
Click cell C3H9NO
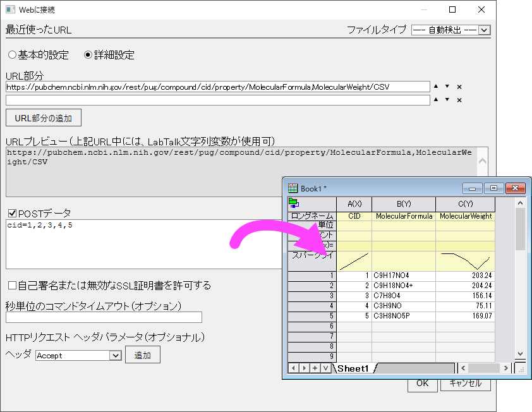pos(404,306)
